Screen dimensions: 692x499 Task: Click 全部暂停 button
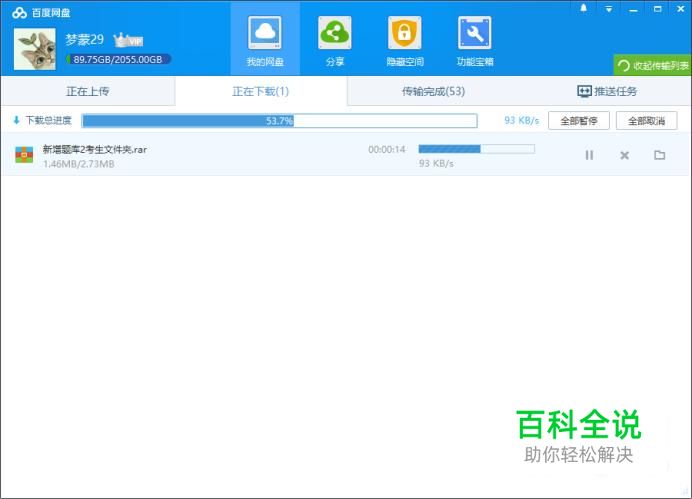579,120
